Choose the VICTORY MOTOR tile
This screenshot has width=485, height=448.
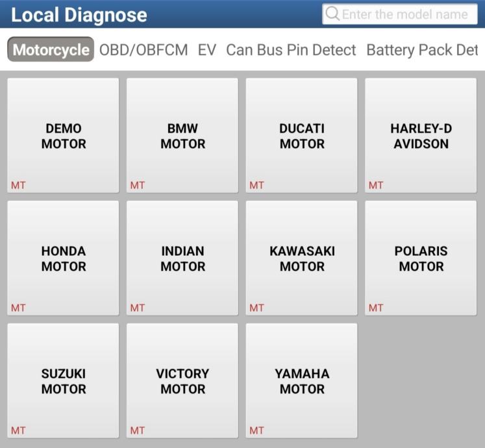182,380
